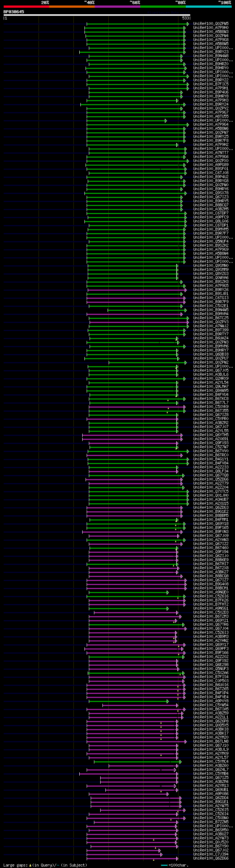Click the UniRef100_Q8LG06 label
Screen dimensions: 235x868
[x=211, y=221]
